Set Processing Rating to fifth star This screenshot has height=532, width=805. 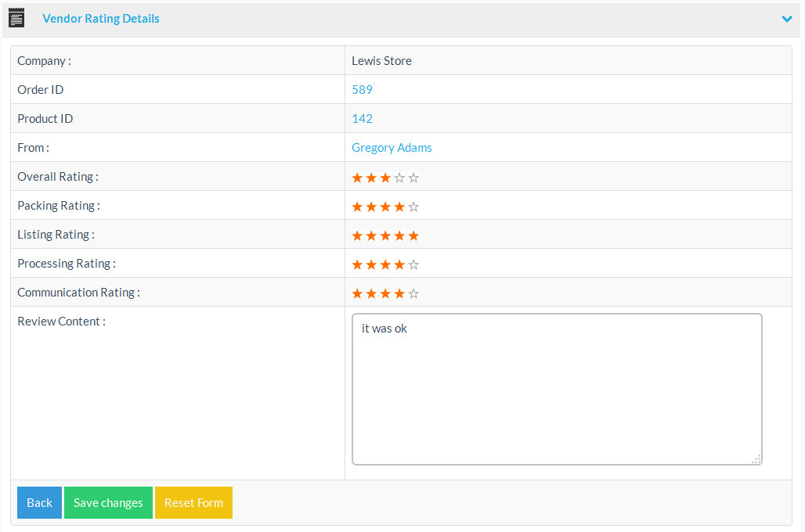pyautogui.click(x=413, y=264)
